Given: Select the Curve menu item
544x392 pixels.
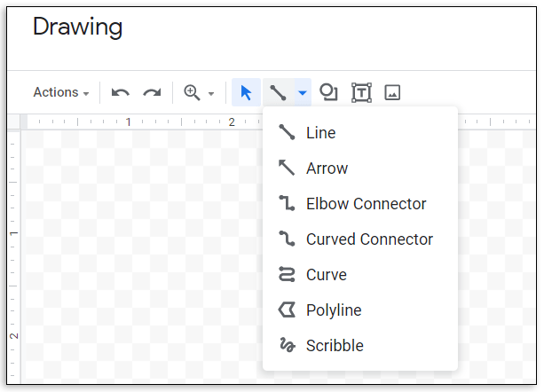Looking at the screenshot, I should (x=326, y=275).
